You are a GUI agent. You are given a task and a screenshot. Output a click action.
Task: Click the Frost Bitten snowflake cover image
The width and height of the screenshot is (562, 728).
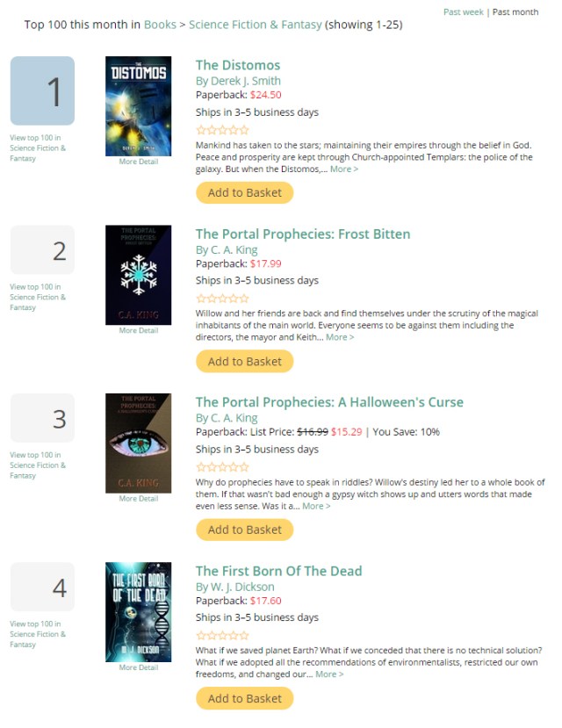[x=138, y=275]
